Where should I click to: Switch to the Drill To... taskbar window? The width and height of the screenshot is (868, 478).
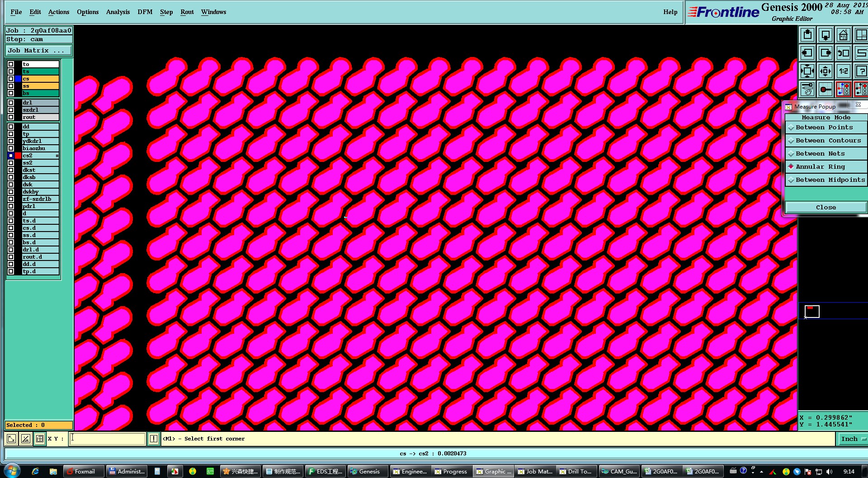point(576,471)
